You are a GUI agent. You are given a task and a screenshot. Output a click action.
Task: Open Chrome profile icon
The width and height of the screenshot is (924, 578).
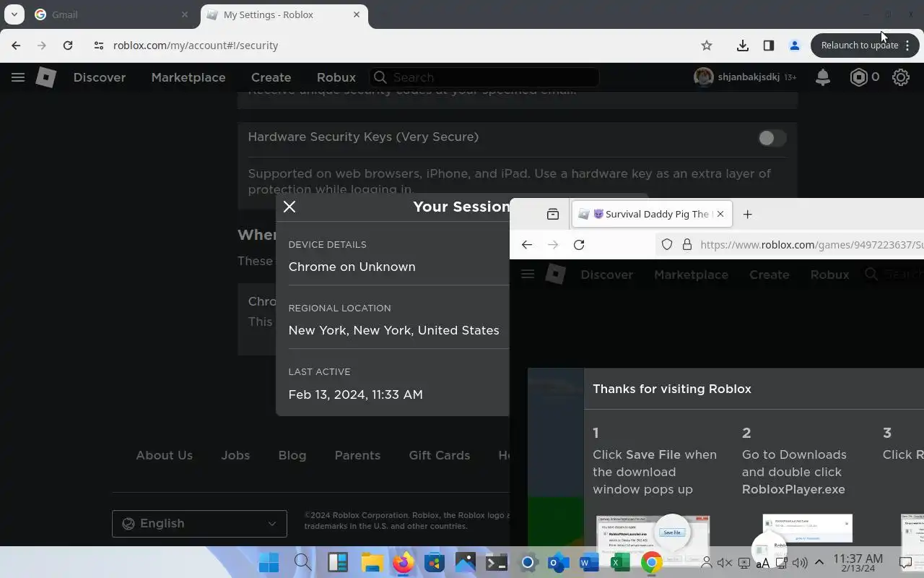[x=794, y=46]
